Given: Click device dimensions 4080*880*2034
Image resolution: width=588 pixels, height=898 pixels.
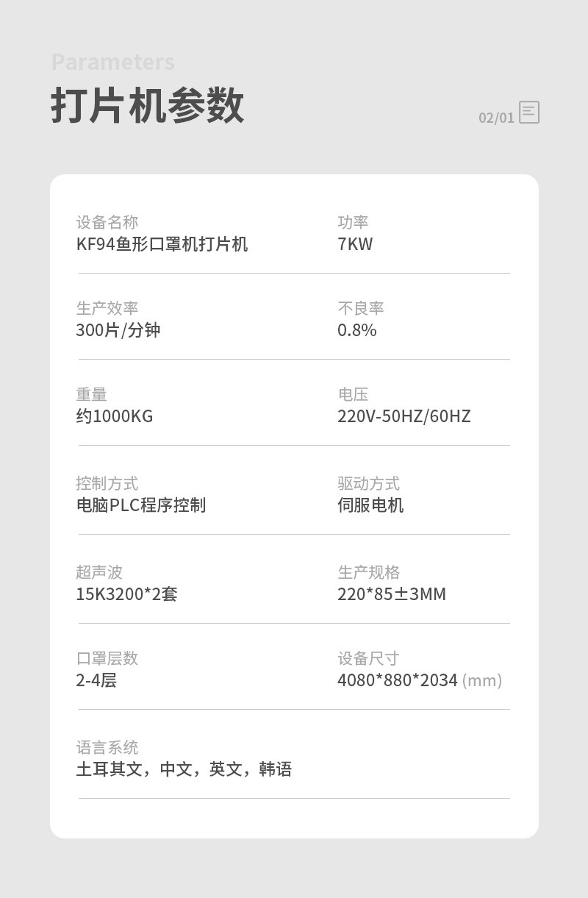Looking at the screenshot, I should pos(398,680).
